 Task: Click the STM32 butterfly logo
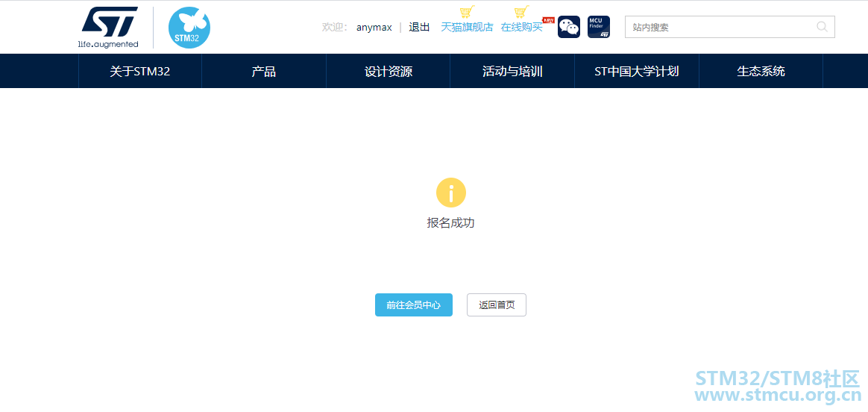point(189,27)
